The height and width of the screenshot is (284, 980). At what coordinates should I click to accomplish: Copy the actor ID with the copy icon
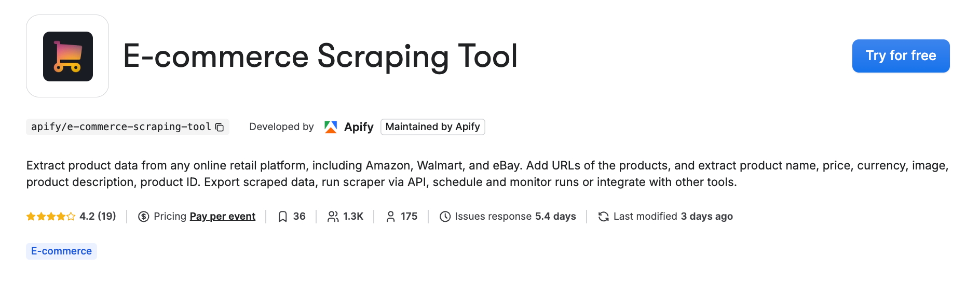pyautogui.click(x=220, y=127)
